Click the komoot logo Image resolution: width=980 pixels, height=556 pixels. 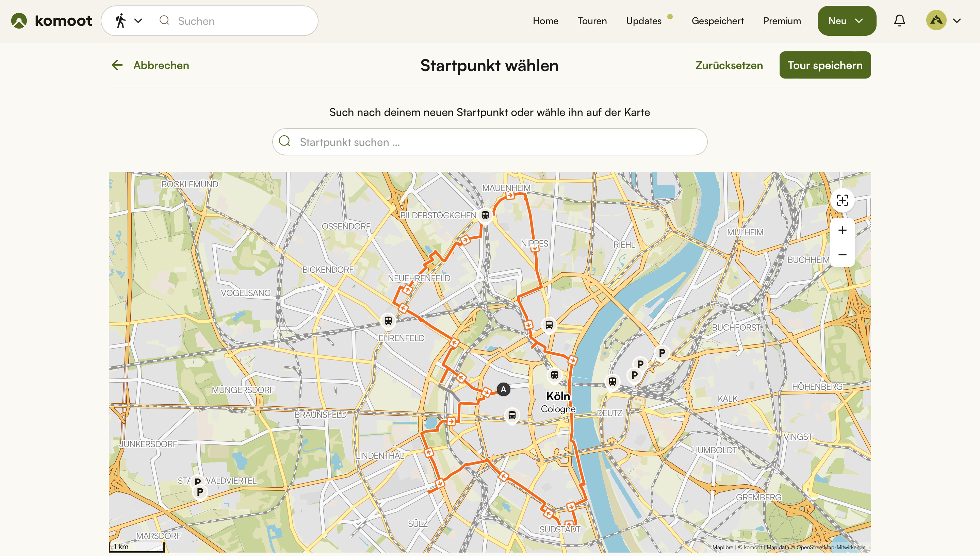tap(52, 21)
